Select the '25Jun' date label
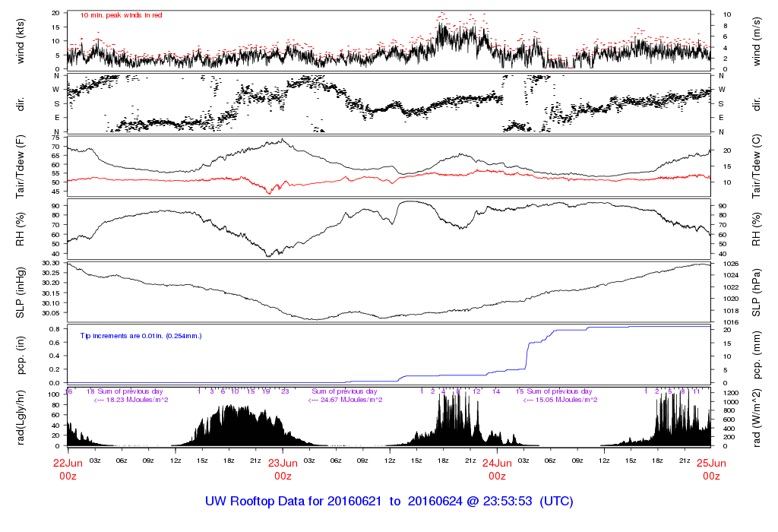The width and height of the screenshot is (778, 532). [x=711, y=463]
